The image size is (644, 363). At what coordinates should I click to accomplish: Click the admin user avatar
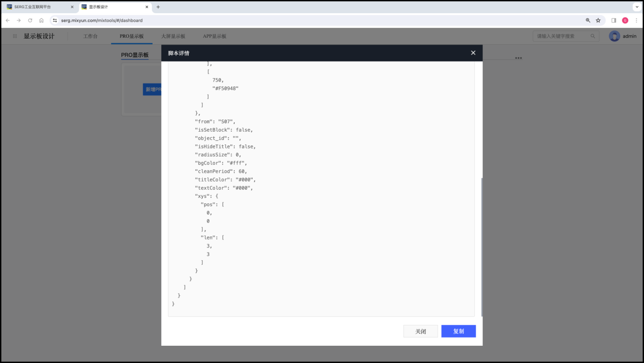(x=614, y=36)
